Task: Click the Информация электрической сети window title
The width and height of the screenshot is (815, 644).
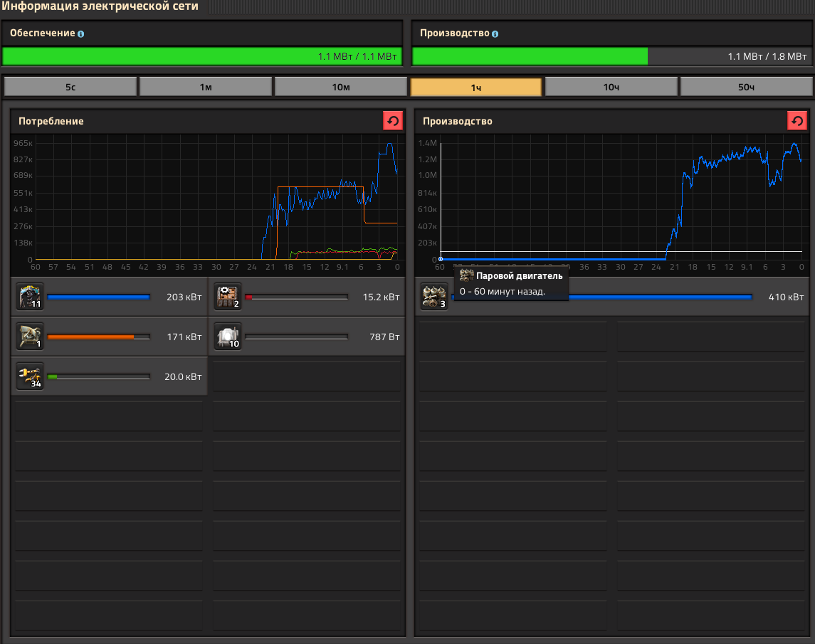Action: click(100, 6)
